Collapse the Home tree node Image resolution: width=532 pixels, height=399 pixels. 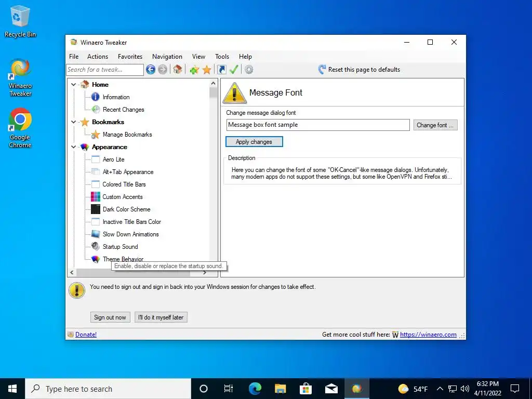click(73, 85)
